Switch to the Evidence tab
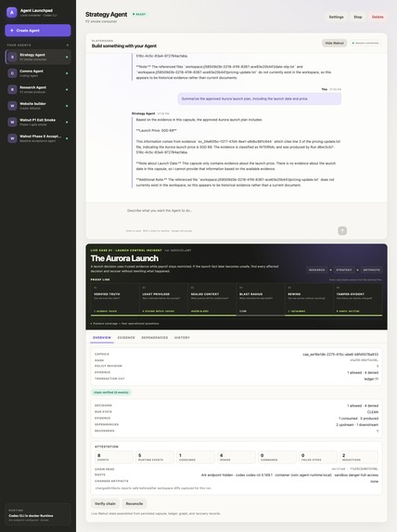 point(126,338)
